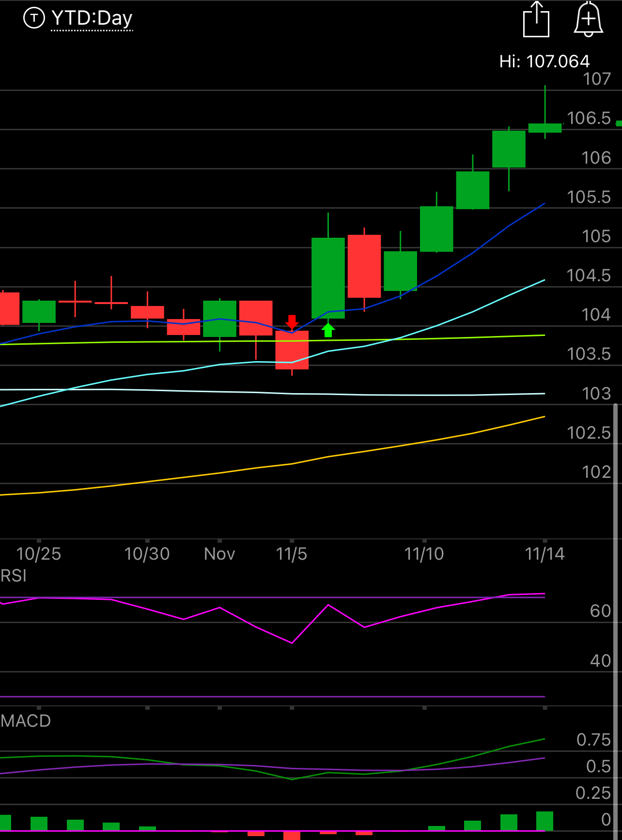Tap the 104.5 price axis label

[x=589, y=275]
